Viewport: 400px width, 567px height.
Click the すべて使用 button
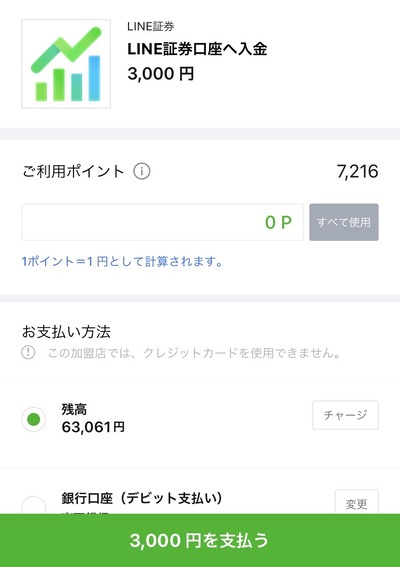(344, 222)
